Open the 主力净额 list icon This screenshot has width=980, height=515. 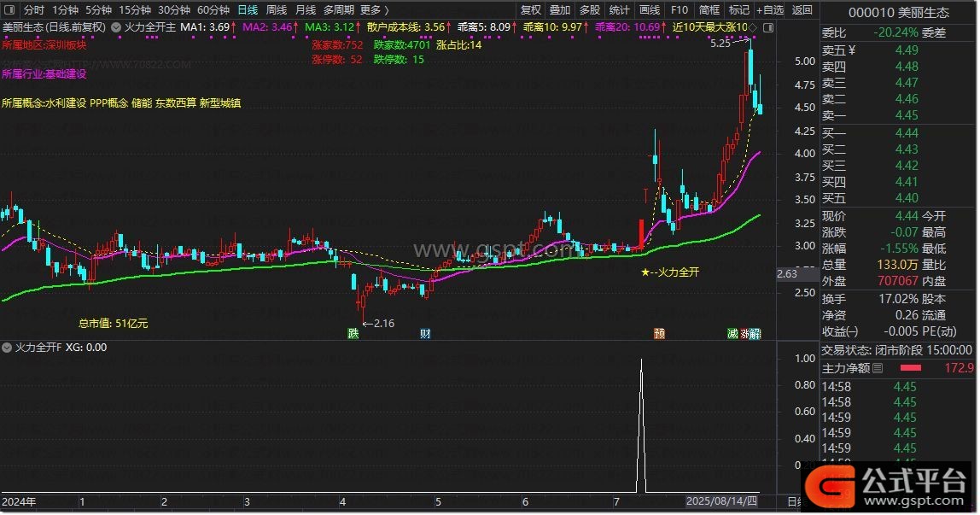878,369
